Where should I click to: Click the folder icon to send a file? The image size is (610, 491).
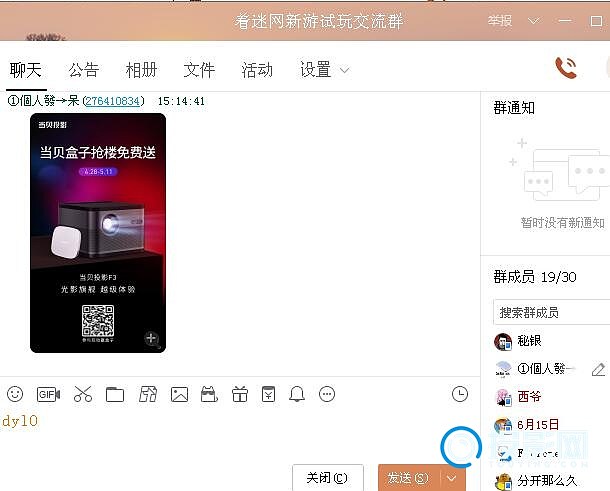click(115, 394)
